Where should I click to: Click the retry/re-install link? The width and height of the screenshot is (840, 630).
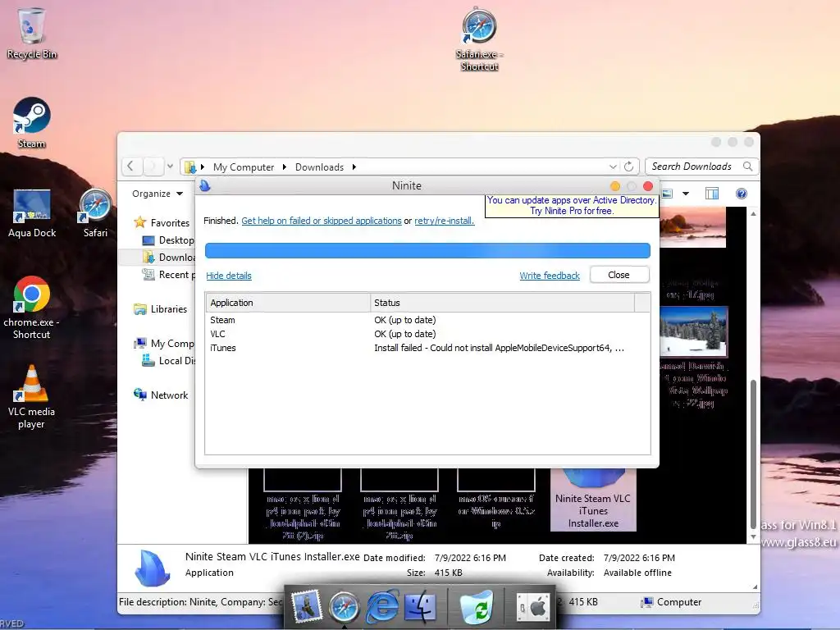(x=444, y=221)
